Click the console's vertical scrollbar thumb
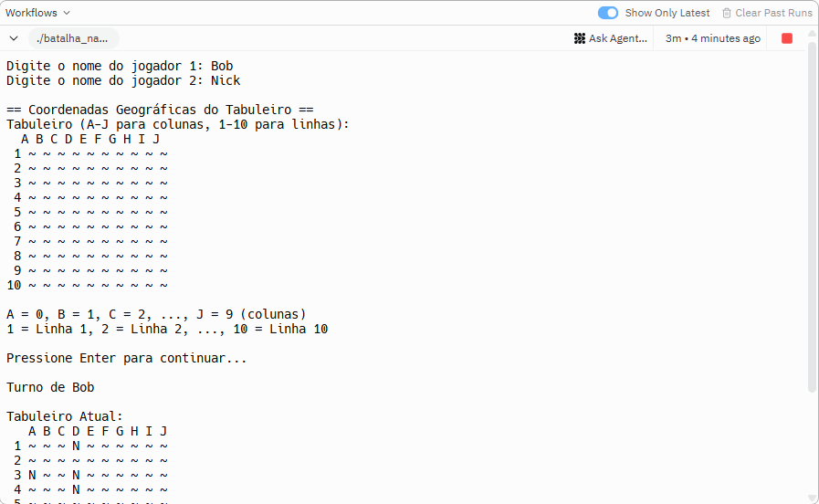This screenshot has height=504, width=819. click(x=813, y=219)
